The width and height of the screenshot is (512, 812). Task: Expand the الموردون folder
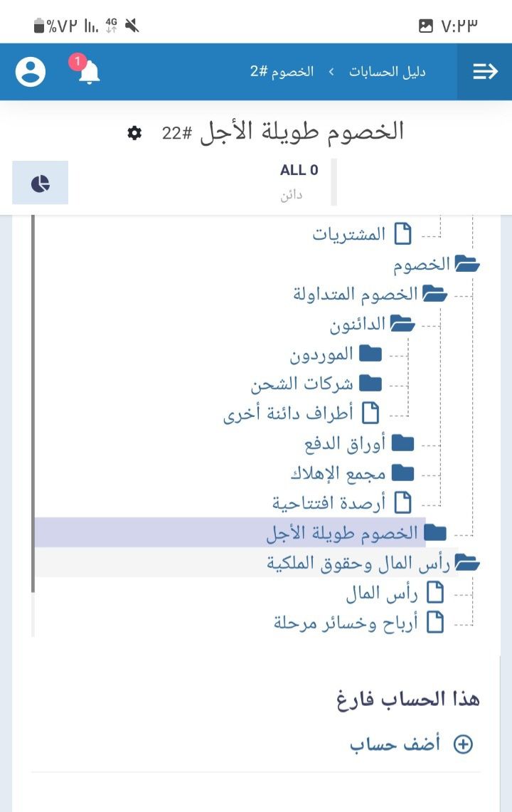[370, 354]
